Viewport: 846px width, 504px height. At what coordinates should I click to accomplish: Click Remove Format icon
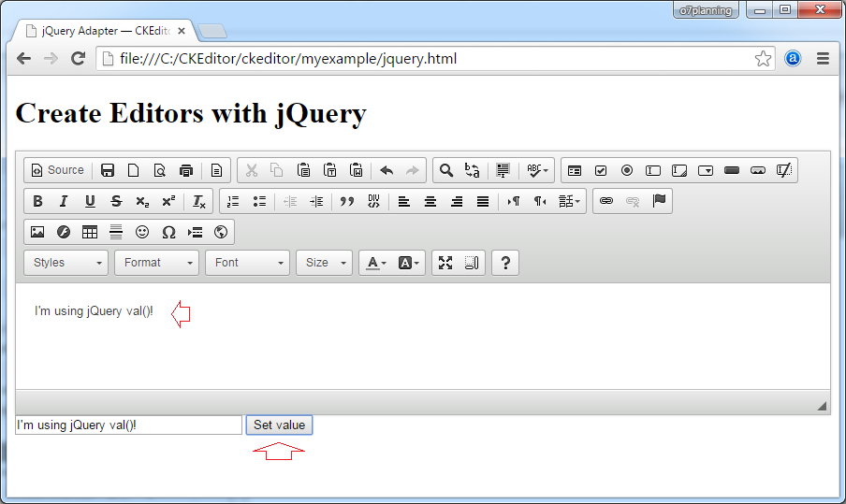pos(198,201)
